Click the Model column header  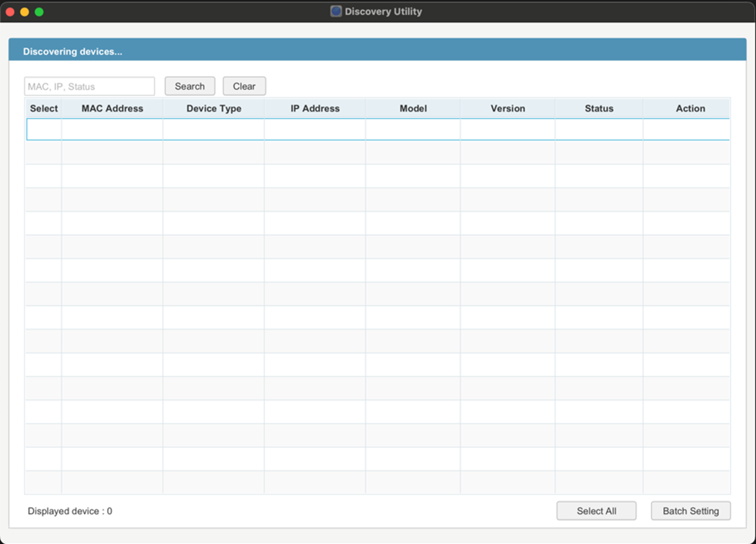point(413,109)
